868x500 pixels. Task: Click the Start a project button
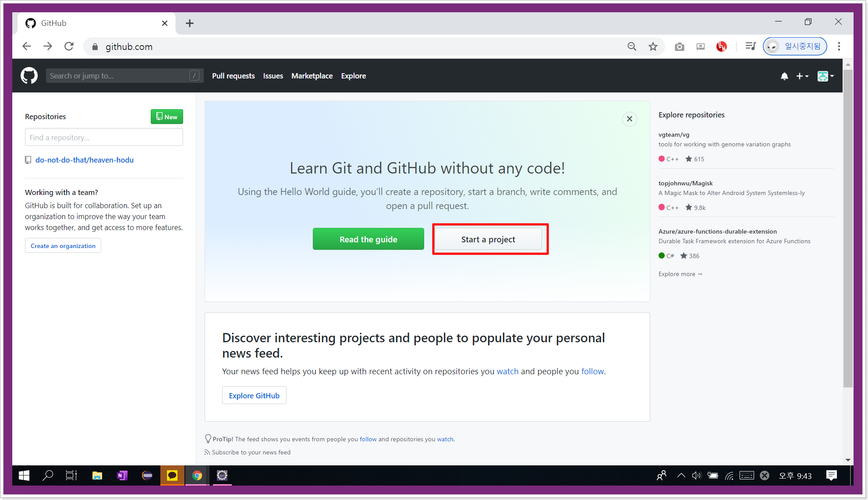click(x=488, y=239)
